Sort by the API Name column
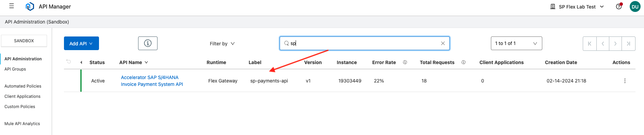 (133, 62)
